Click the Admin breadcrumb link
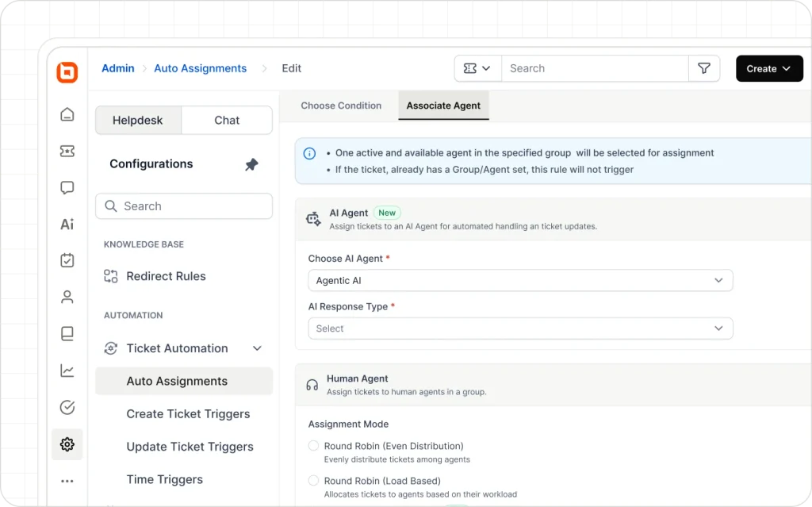The width and height of the screenshot is (812, 507). (118, 68)
